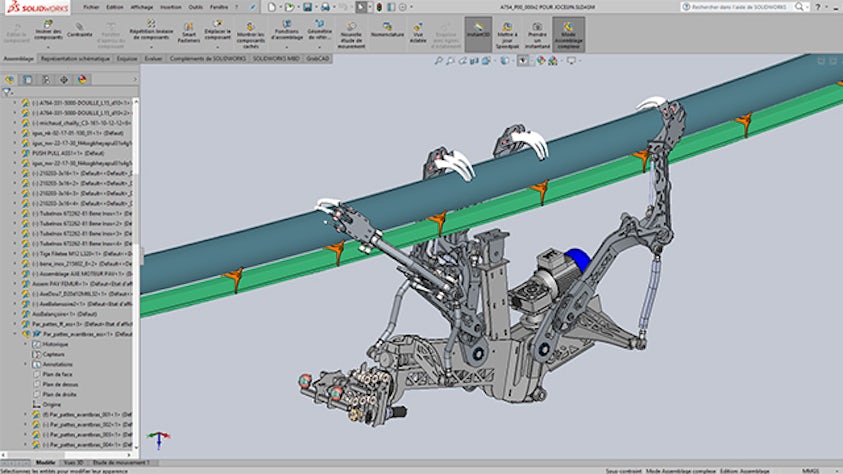Screen dimensions: 843x474
Task: Click the Rebuild traffic light icon
Action: tap(379, 7)
